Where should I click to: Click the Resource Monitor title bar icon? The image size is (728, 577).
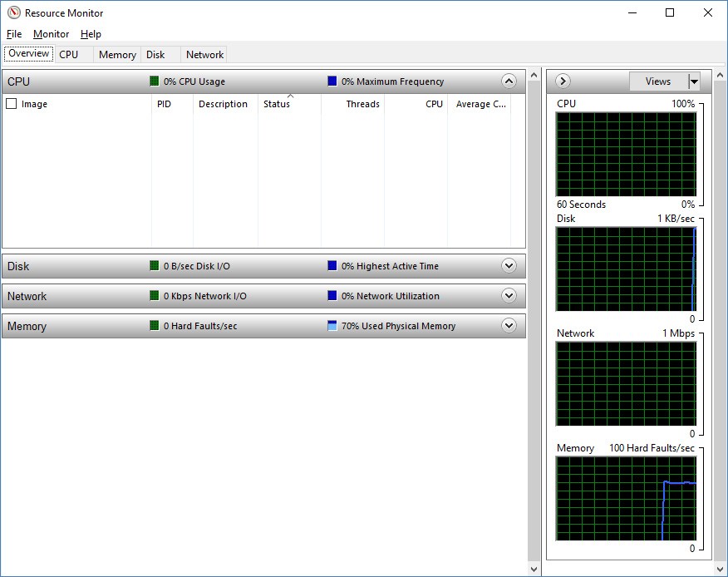click(13, 12)
